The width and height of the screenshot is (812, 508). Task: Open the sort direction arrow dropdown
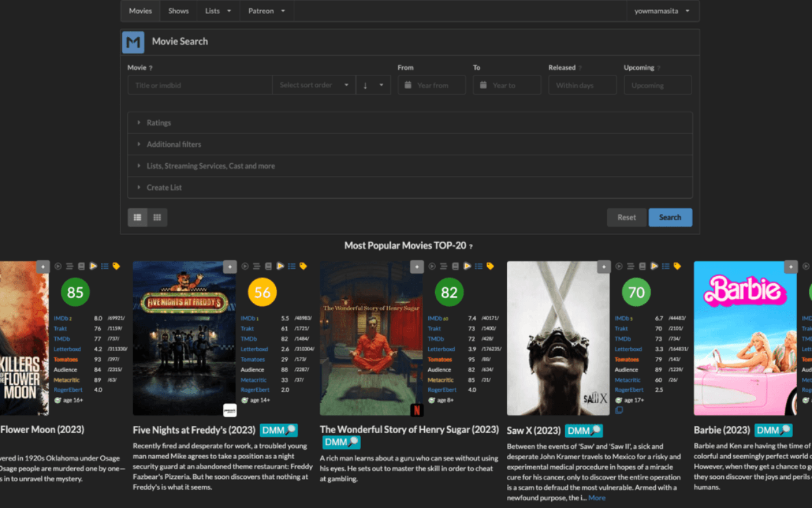[373, 85]
